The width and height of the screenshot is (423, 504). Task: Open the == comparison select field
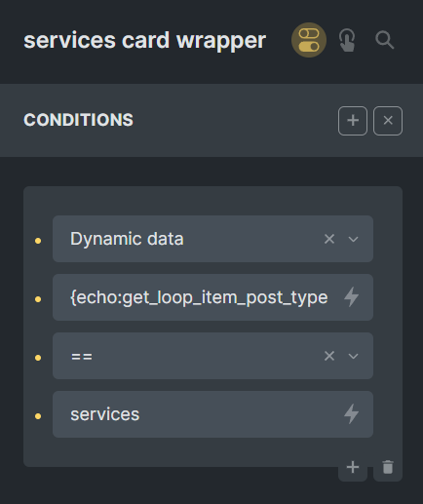(x=212, y=356)
